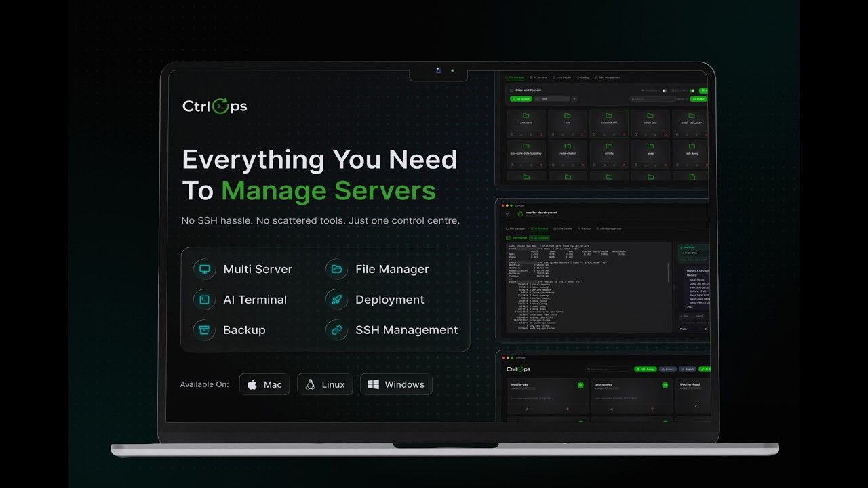The height and width of the screenshot is (488, 868).
Task: Open the scripts folder in Files and Folders
Action: click(609, 154)
